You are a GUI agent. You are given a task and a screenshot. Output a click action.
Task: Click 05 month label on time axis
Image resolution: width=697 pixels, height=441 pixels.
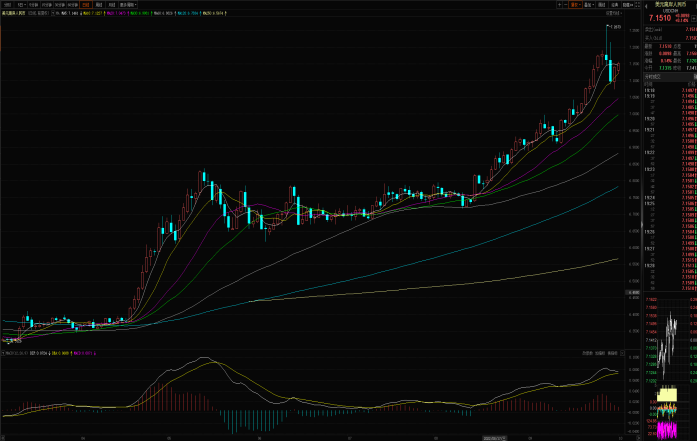168,438
